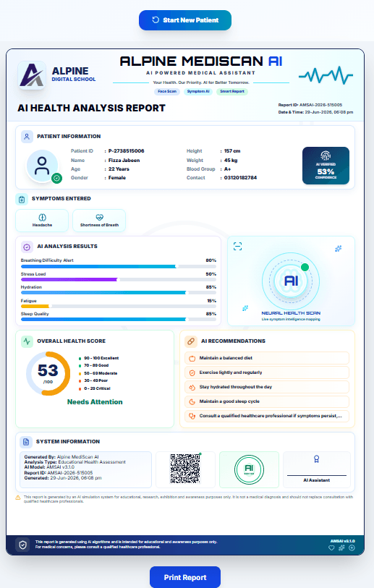The width and height of the screenshot is (374, 588).
Task: Click the heartbeat waveform icon in header
Action: pos(326,75)
